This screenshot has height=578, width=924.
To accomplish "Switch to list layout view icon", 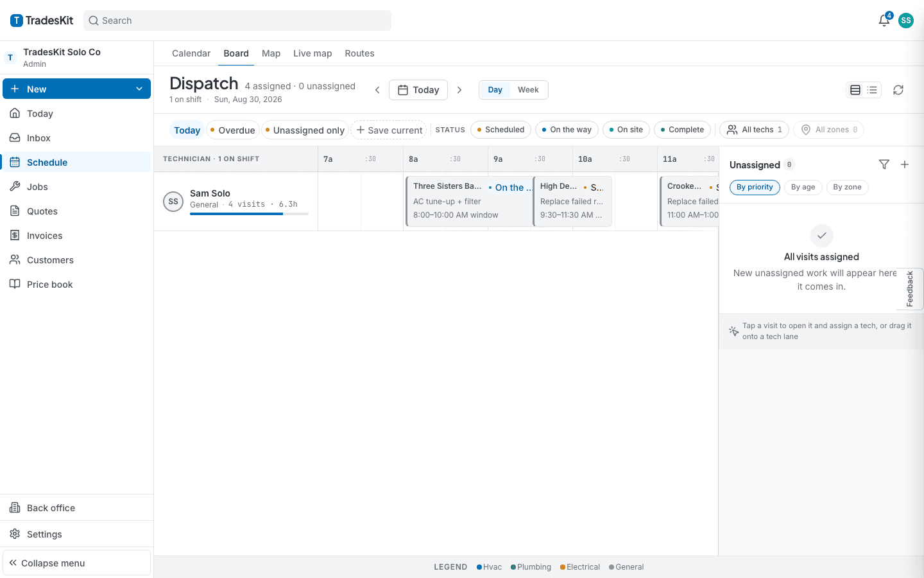I will click(x=872, y=90).
